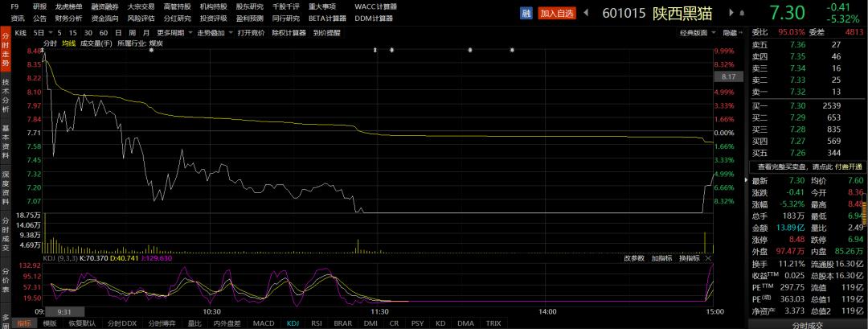Select the 月 monthly period
Viewport: 868px width, 329px height.
[147, 33]
